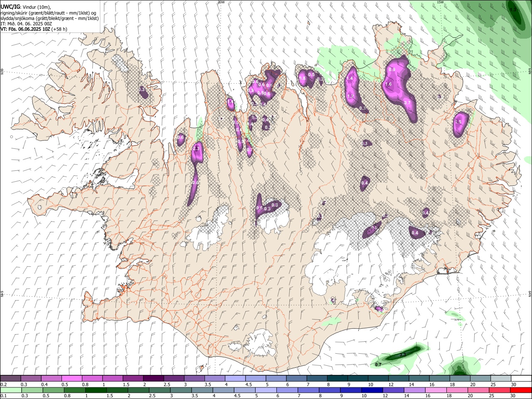
Task: Click the 'slydda/snjókoma (grátt/bleikt/grænt - mm/1klst)' line
Action: coord(49,18)
